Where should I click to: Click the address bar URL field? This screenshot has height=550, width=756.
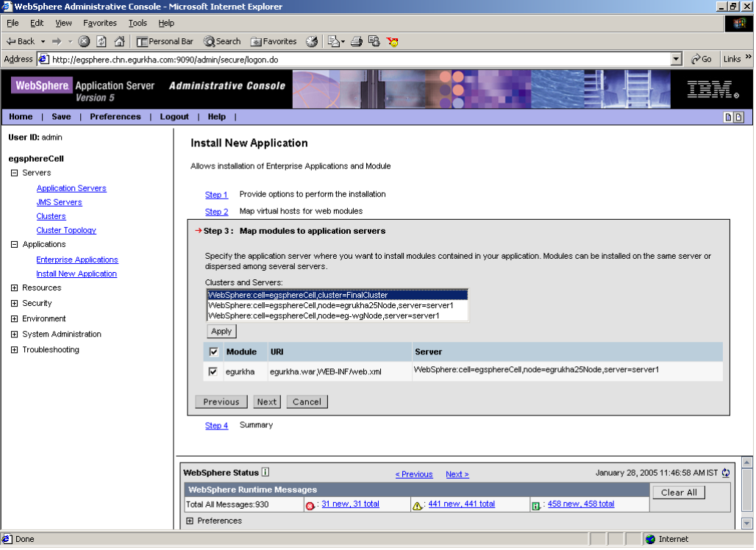[360, 60]
